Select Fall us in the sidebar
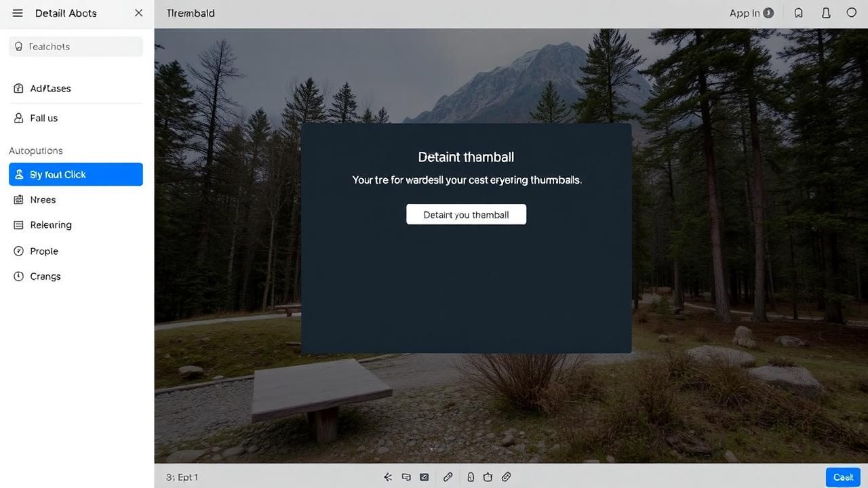 (43, 118)
